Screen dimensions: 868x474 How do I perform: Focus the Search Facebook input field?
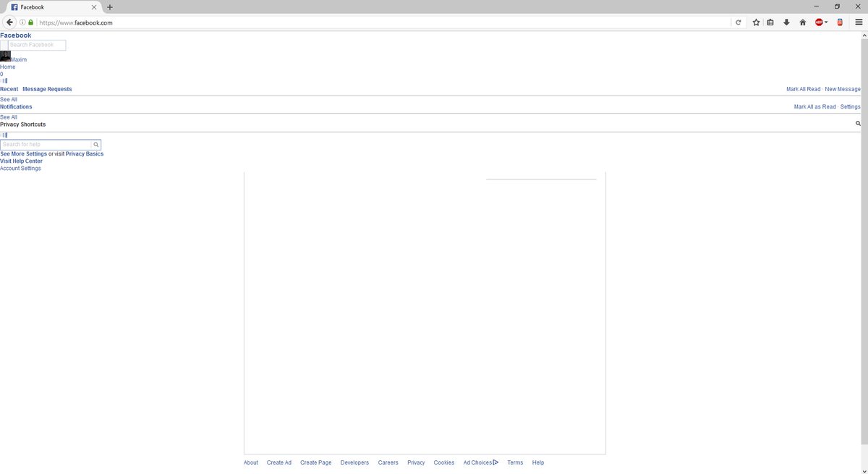[37, 45]
